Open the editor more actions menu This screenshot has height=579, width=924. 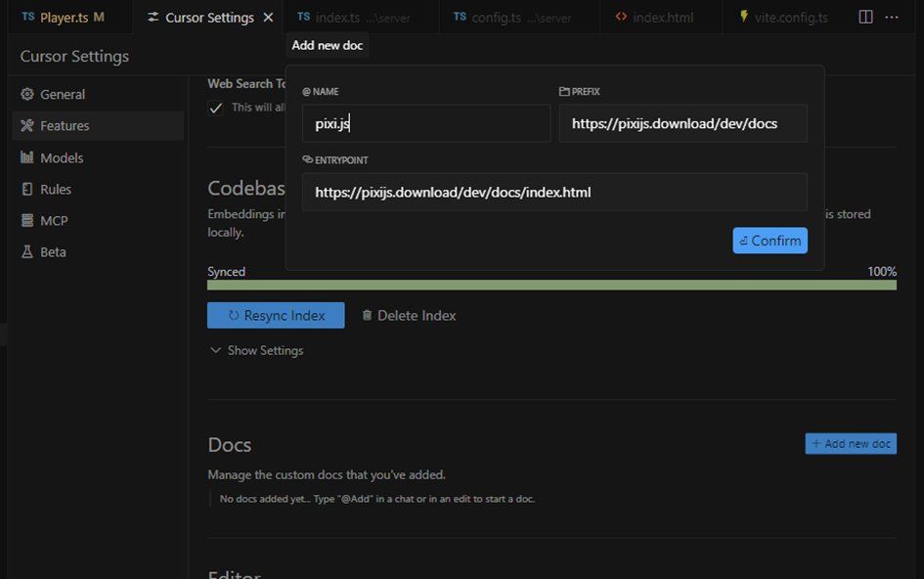(892, 17)
